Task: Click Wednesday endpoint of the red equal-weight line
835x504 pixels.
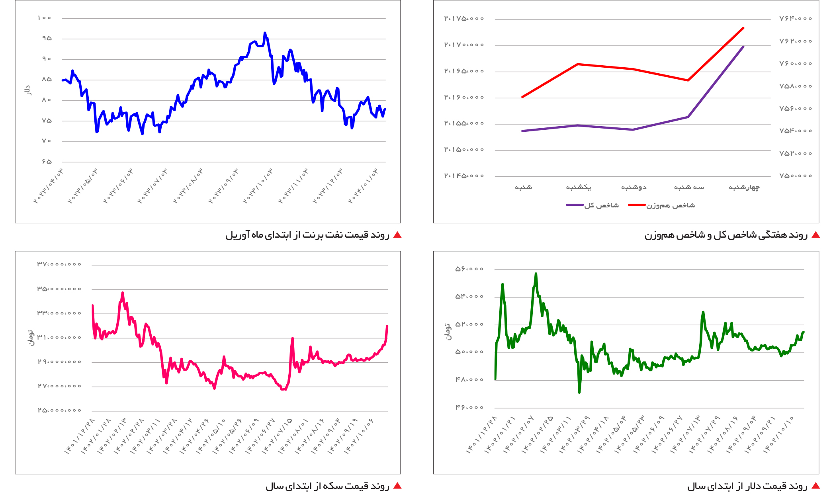Action: tap(743, 28)
